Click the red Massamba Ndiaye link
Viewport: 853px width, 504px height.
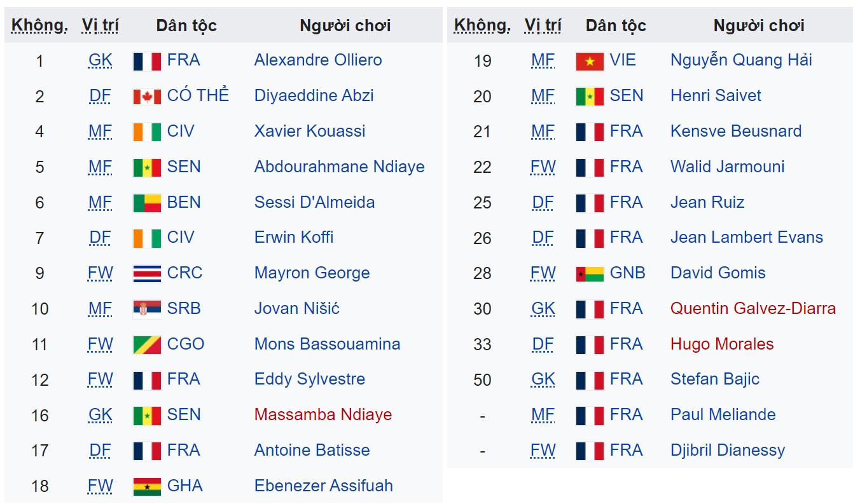pyautogui.click(x=323, y=415)
